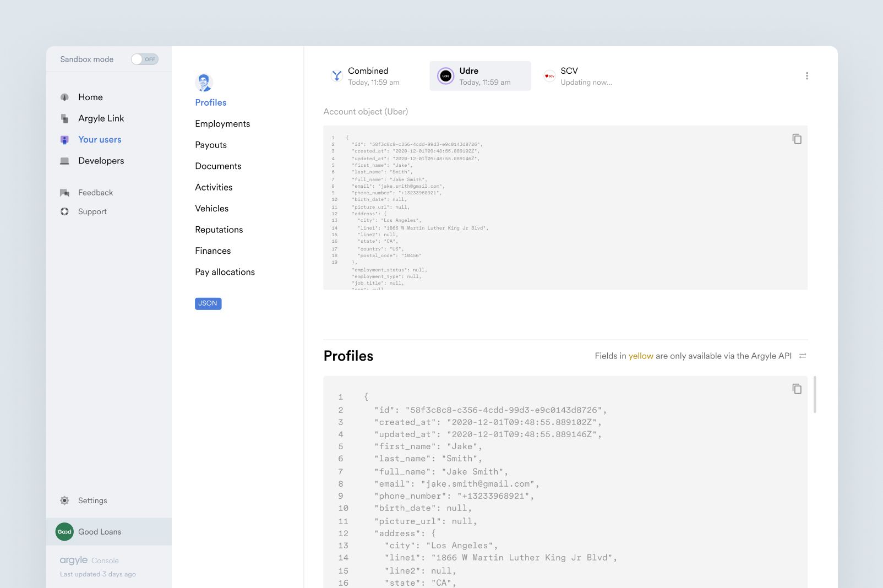Screen dimensions: 883x588
Task: Switch to the Udre account tab
Action: [480, 76]
